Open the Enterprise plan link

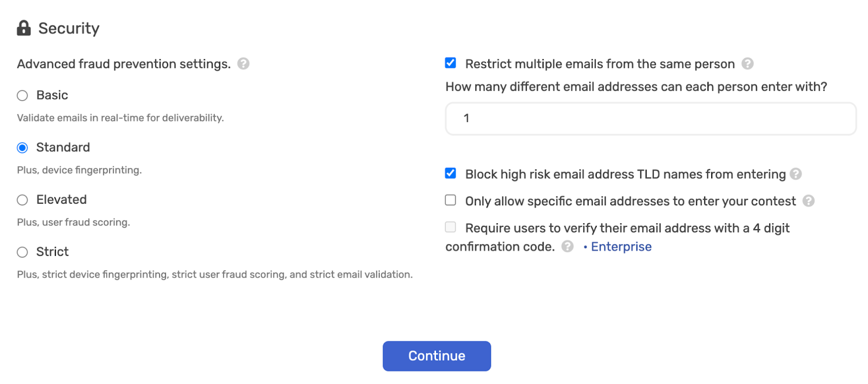pyautogui.click(x=621, y=247)
